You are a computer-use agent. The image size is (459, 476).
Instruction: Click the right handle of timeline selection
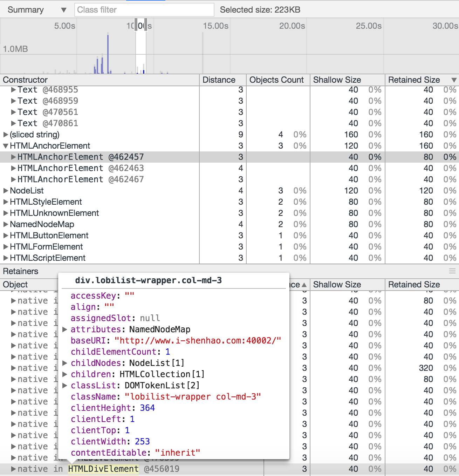click(x=146, y=25)
